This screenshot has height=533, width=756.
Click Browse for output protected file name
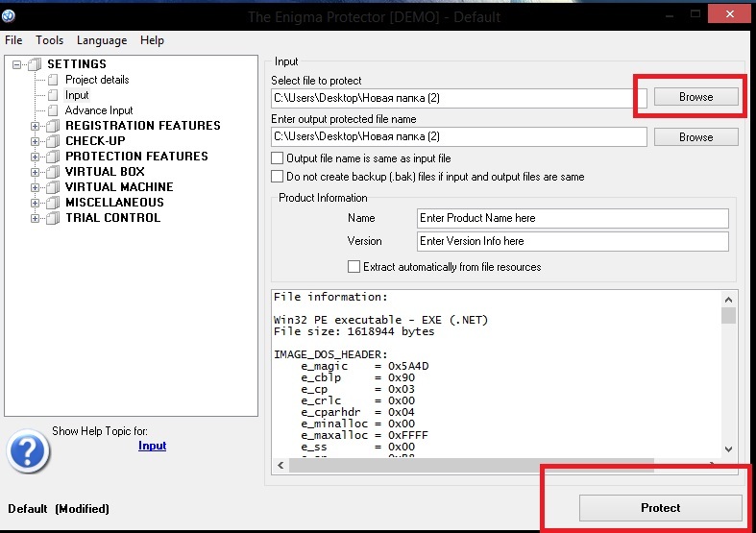click(695, 137)
